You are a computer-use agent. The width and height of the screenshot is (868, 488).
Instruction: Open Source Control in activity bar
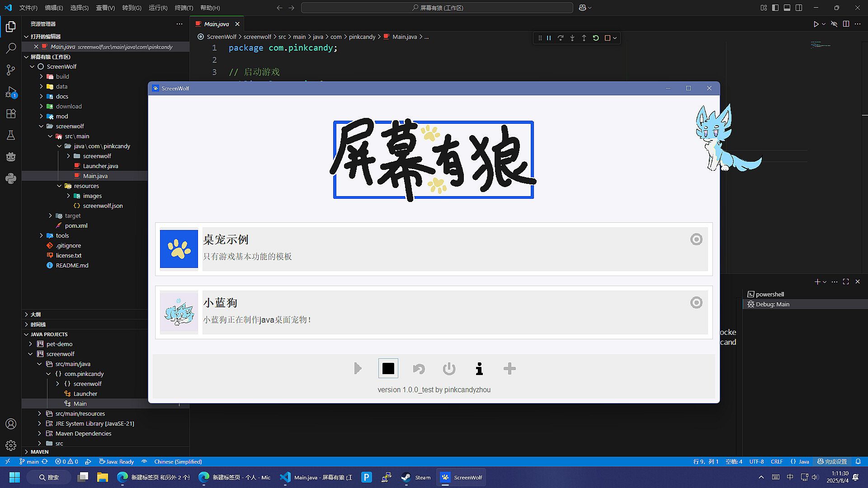point(11,70)
